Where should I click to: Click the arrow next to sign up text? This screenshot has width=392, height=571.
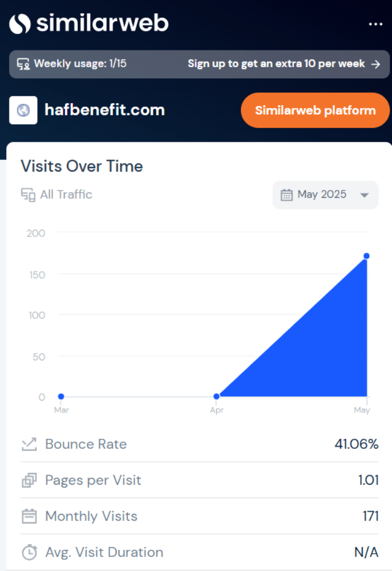click(x=376, y=64)
